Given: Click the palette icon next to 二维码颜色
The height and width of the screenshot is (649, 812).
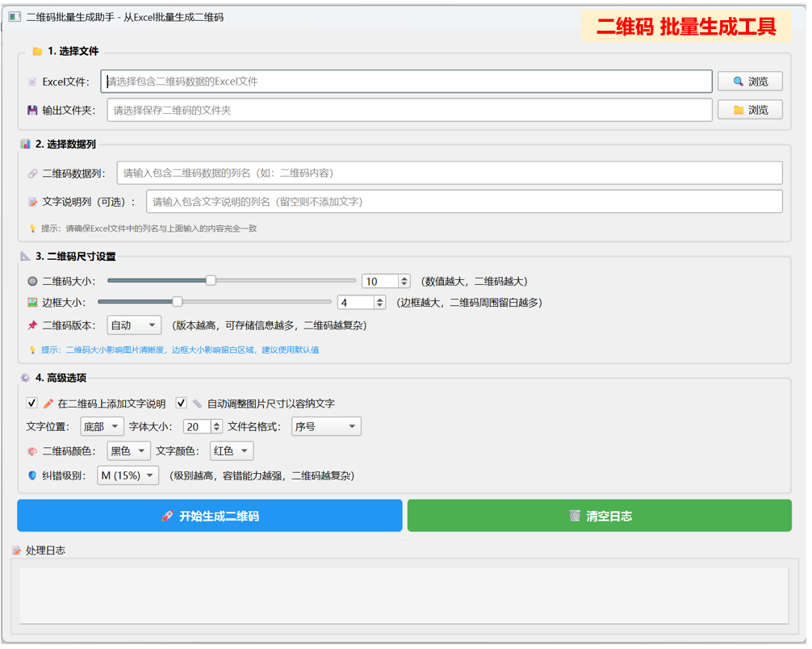Looking at the screenshot, I should coord(32,451).
